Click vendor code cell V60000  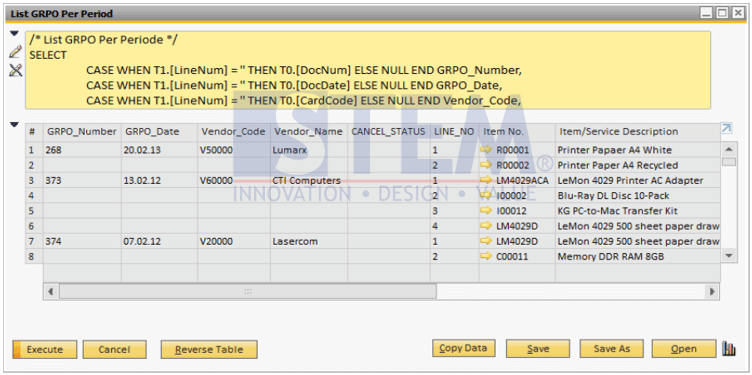pos(234,181)
